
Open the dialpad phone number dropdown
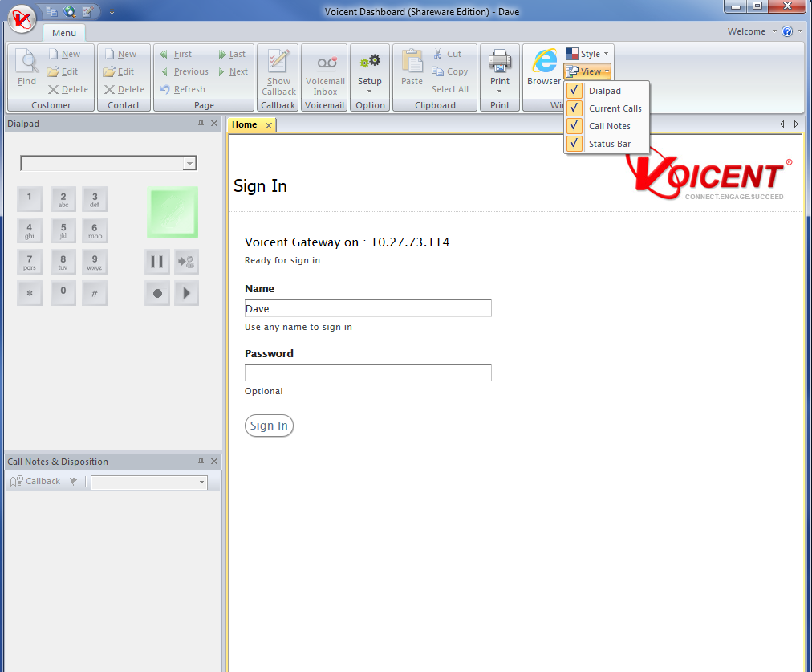click(x=189, y=164)
